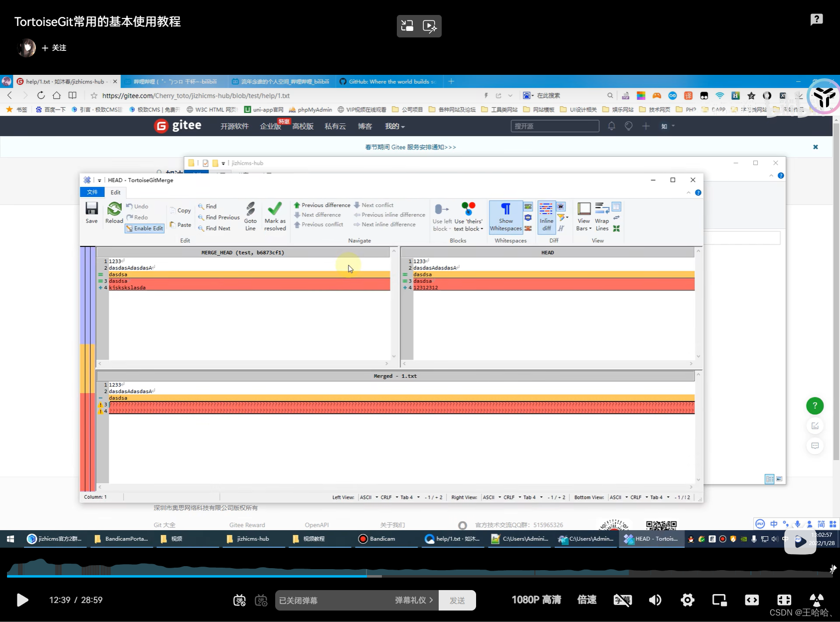This screenshot has width=840, height=622.
Task: Jump to Previous conflict
Action: click(319, 224)
